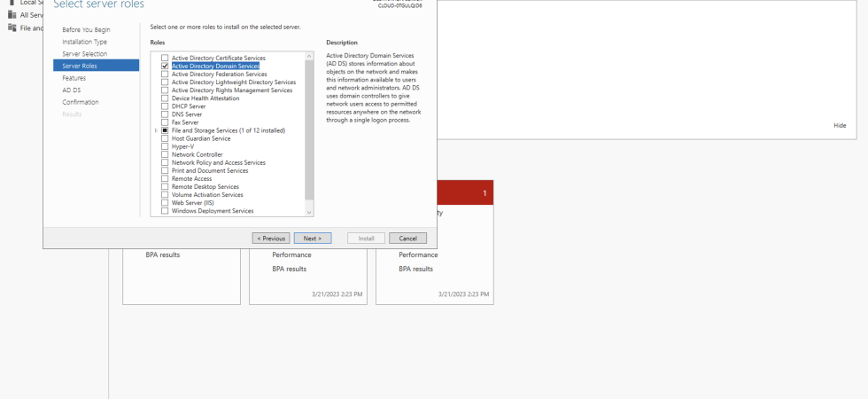This screenshot has height=399, width=868.
Task: Switch to the Server Selection step
Action: click(x=85, y=54)
